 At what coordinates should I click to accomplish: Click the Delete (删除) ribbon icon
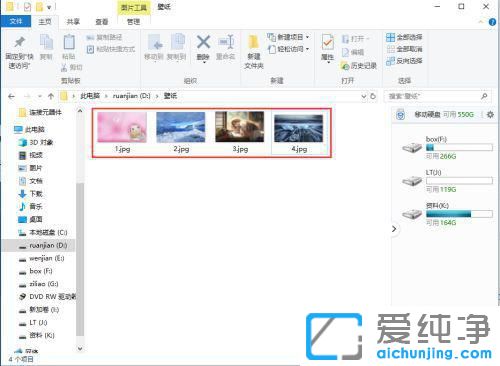(203, 47)
